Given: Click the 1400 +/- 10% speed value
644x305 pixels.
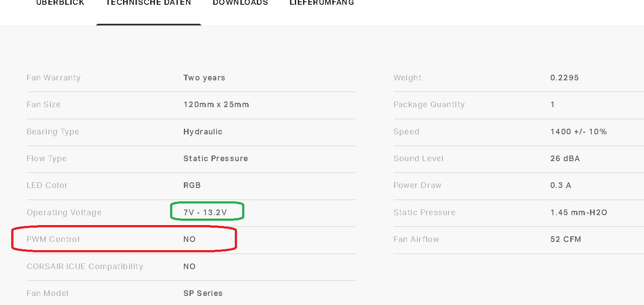Looking at the screenshot, I should [578, 132].
